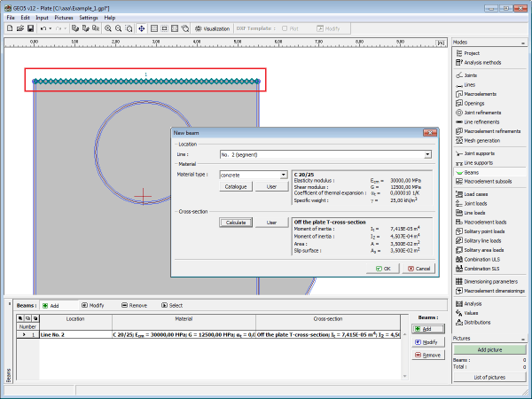The height and width of the screenshot is (399, 532).
Task: Select the pan/move view arrows tool
Action: [x=142, y=28]
